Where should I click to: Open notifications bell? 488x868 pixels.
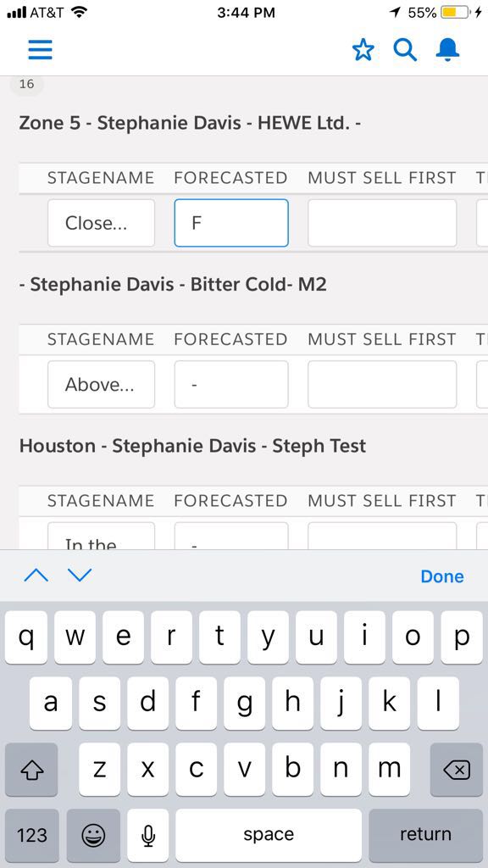click(447, 50)
